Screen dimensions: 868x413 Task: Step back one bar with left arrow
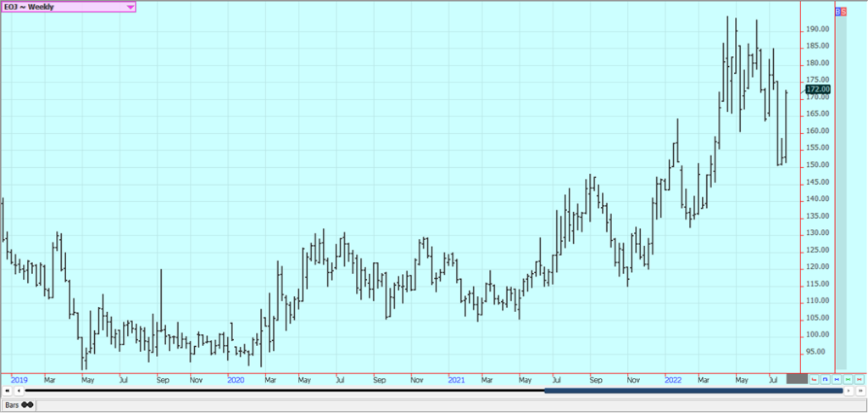click(x=19, y=391)
